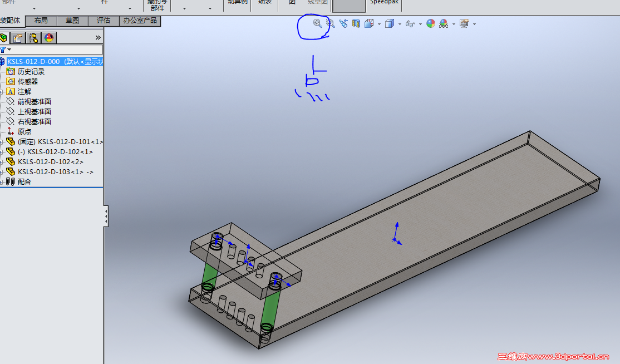Image resolution: width=620 pixels, height=364 pixels.
Task: Select the 右视基准面 plane
Action: pyautogui.click(x=35, y=121)
